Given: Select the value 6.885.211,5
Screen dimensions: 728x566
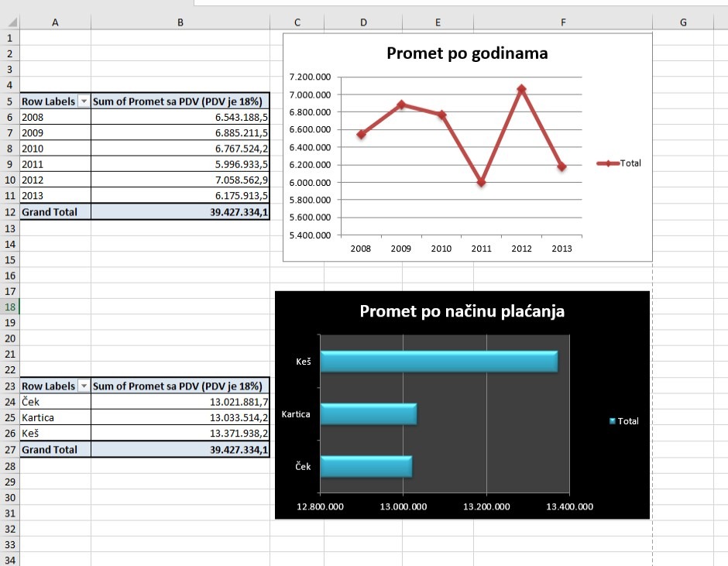Looking at the screenshot, I should (x=180, y=133).
